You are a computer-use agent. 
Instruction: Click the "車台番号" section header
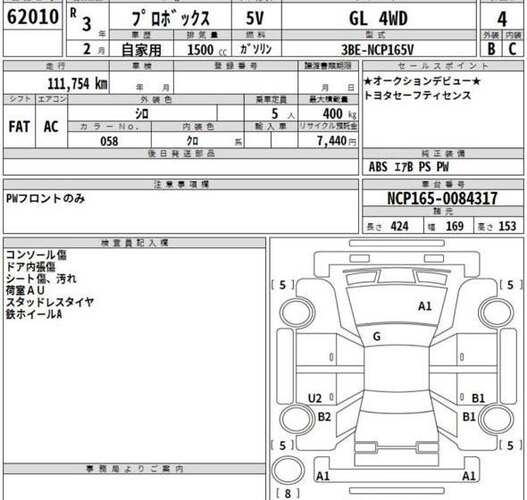coord(443,184)
